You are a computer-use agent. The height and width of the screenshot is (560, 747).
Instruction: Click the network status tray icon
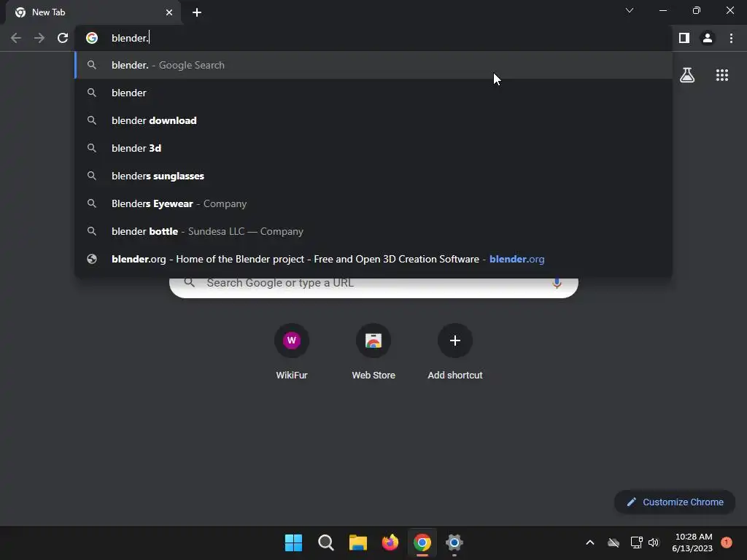coord(636,542)
